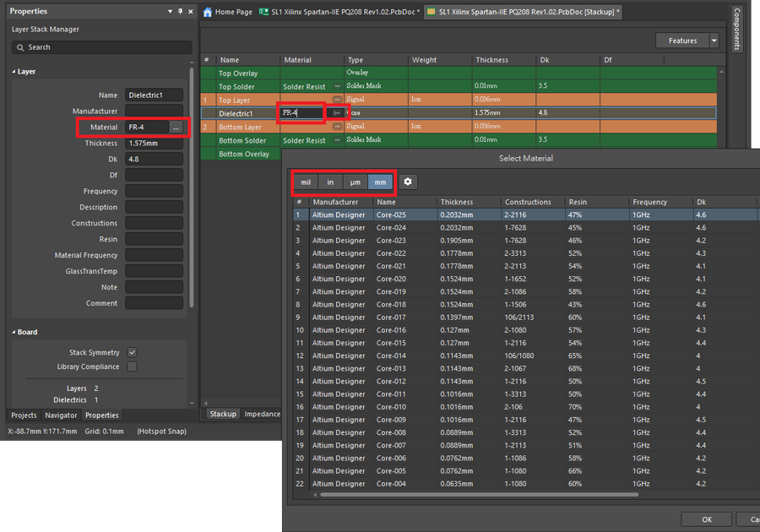Switch to the Navigator tab
Screen dimensions: 760x532
[61, 415]
